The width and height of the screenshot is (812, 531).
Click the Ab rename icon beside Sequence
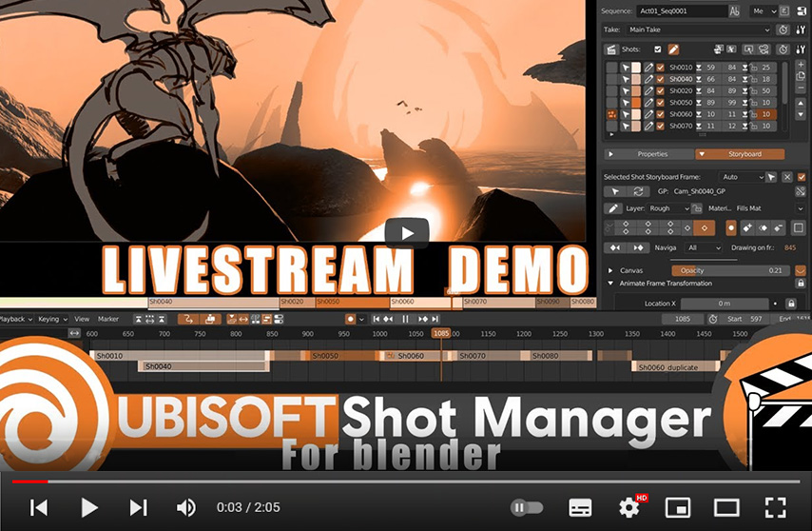pyautogui.click(x=734, y=10)
